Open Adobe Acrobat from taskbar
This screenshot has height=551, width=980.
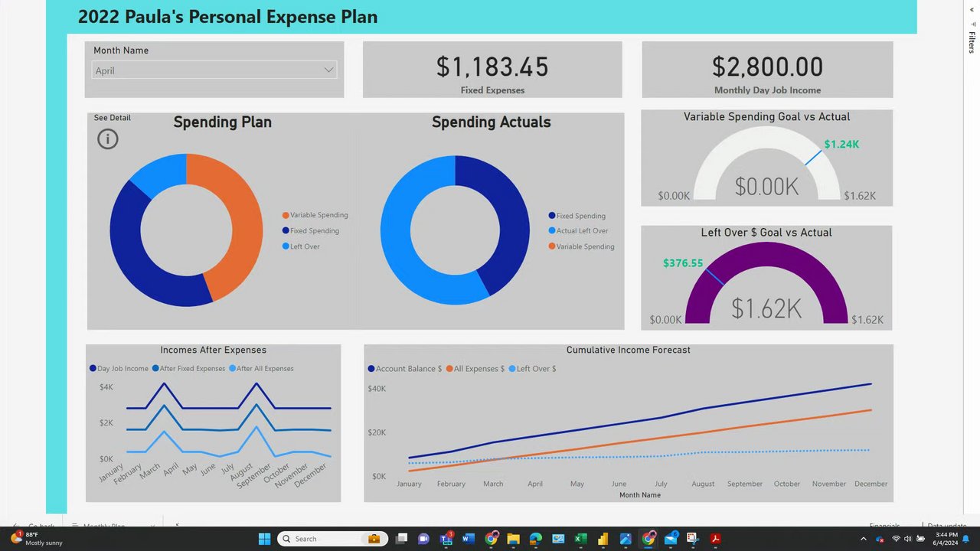pyautogui.click(x=716, y=539)
